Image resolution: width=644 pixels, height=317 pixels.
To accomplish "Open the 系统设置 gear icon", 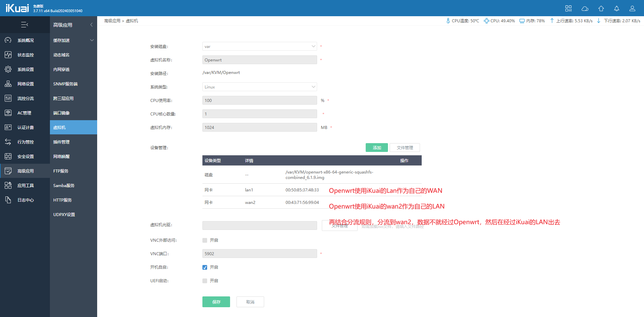I will point(8,69).
